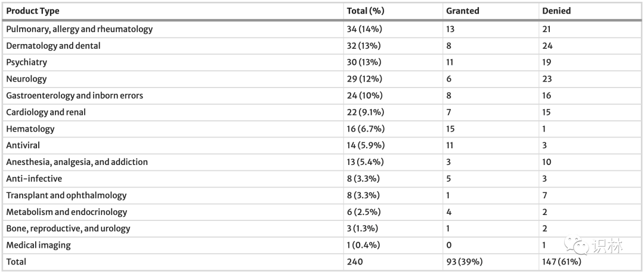Click the Antiviral row label
The width and height of the screenshot is (644, 274).
(x=24, y=145)
